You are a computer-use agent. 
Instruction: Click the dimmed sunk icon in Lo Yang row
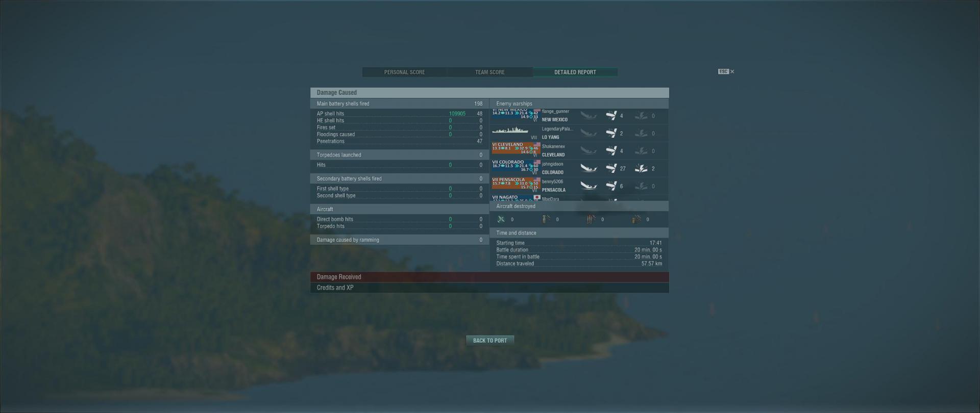(x=589, y=133)
